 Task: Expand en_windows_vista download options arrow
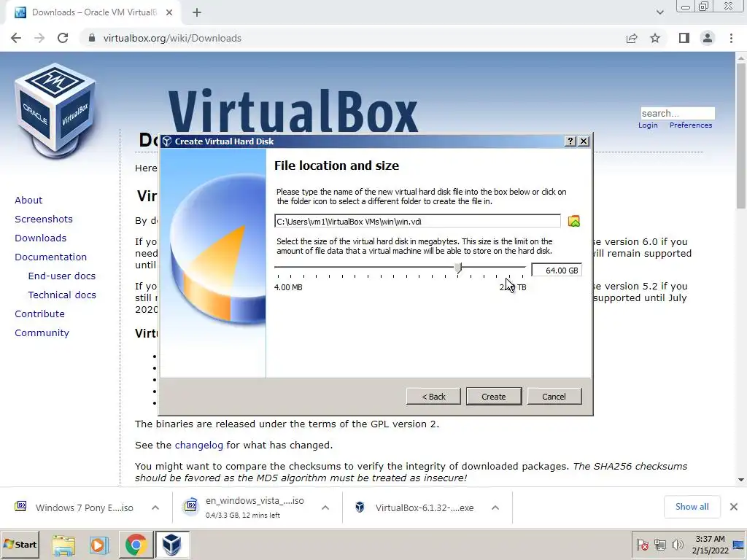325,507
